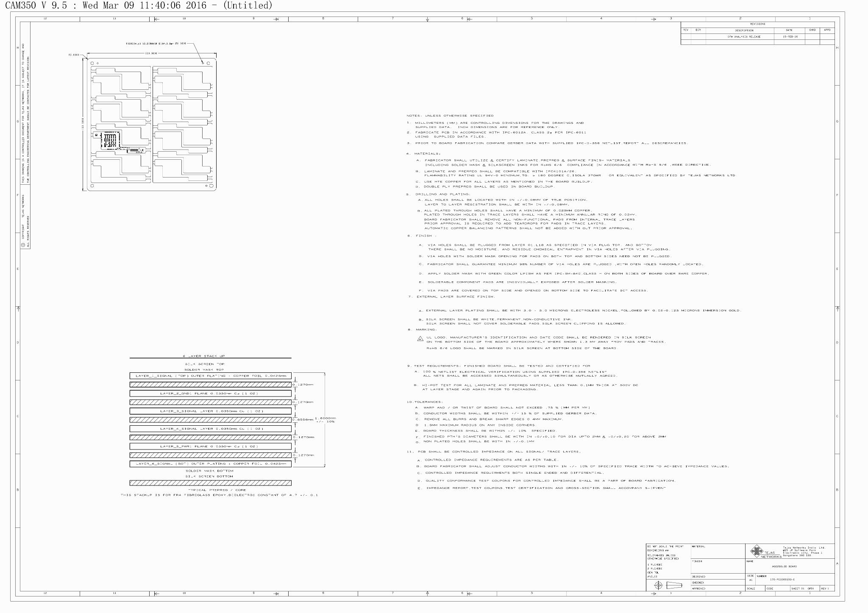868x613 pixels.
Task: Click the MATERIAL field in title block
Action: 718,552
